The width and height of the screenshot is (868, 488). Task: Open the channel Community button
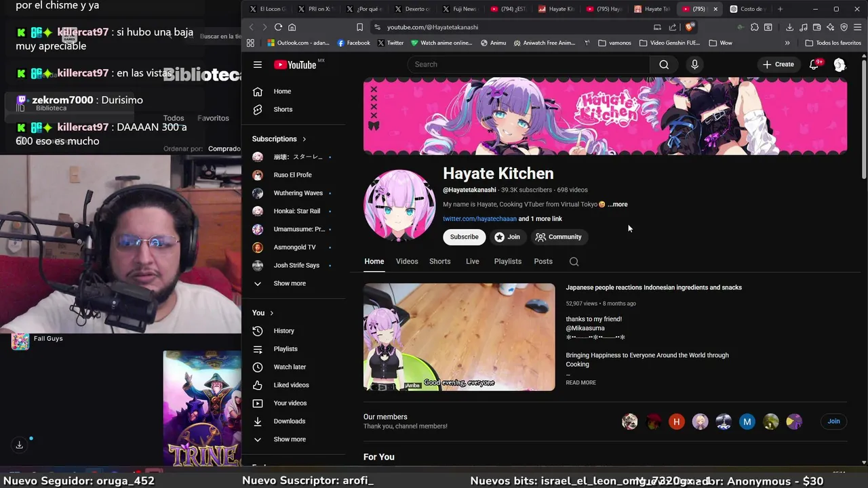click(558, 237)
